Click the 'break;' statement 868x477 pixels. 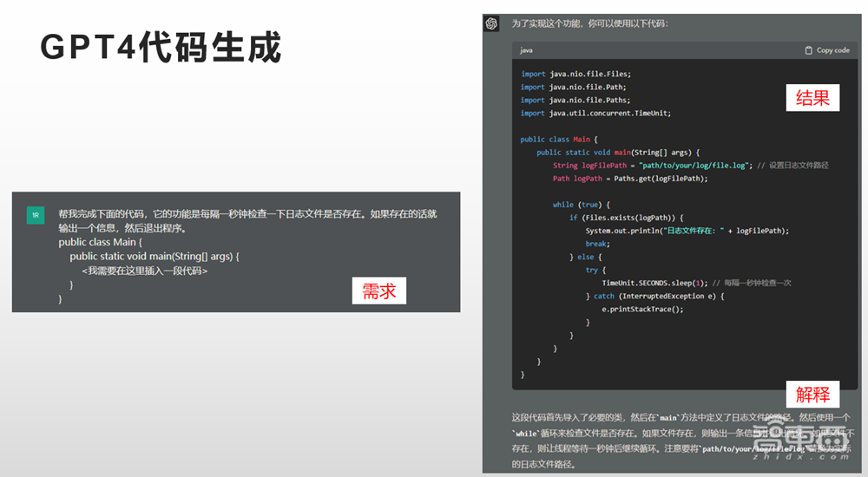[x=598, y=244]
